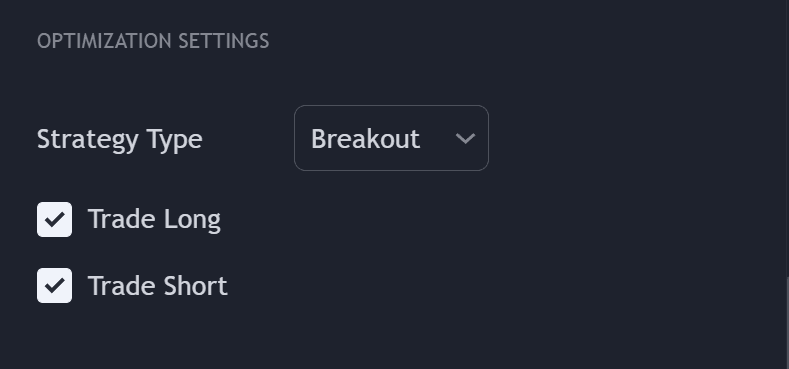Click the Trade Short label text
The image size is (789, 369).
[x=157, y=285]
